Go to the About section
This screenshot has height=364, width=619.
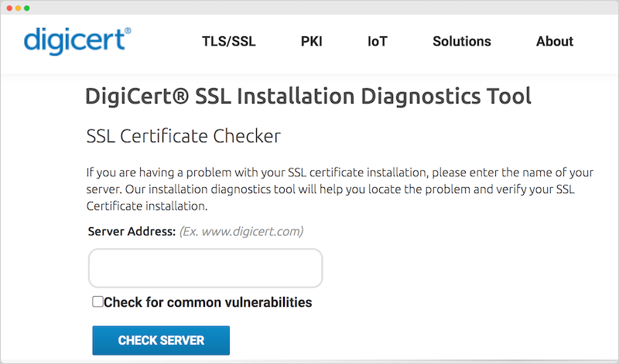click(x=555, y=42)
